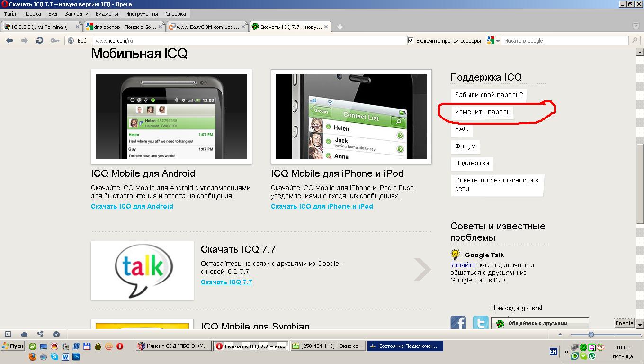Open the Справка menu
The image size is (644, 364).
pyautogui.click(x=176, y=14)
